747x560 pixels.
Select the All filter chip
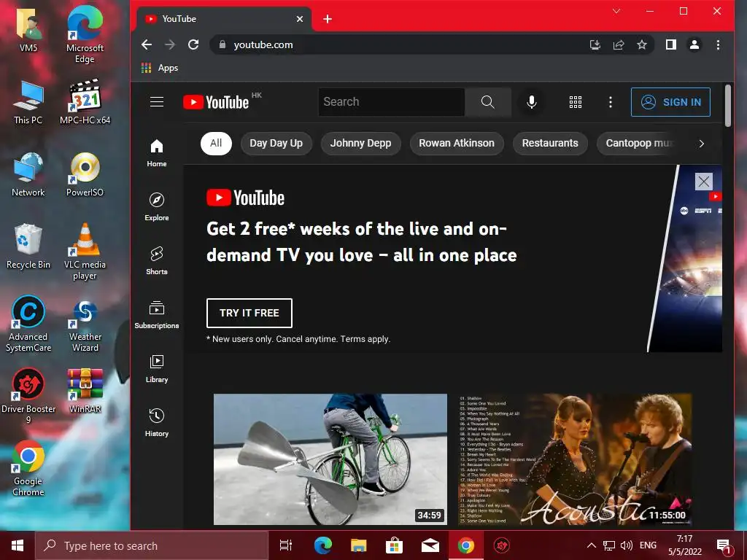click(216, 144)
